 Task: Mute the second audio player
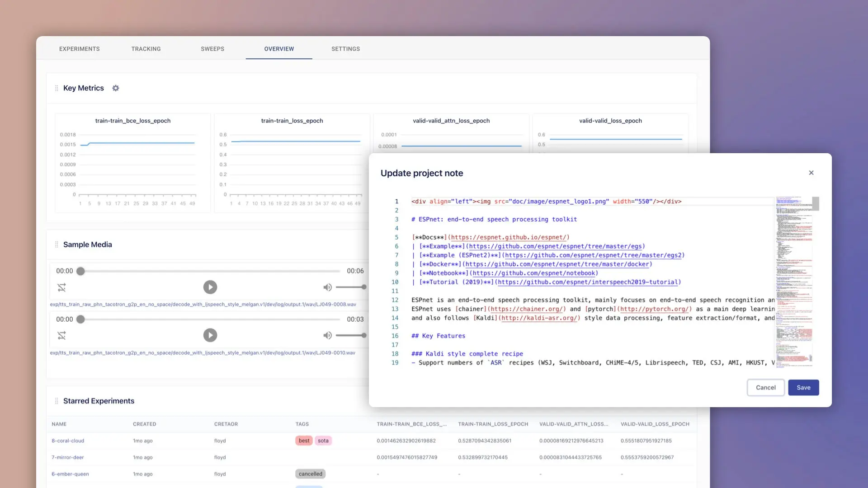tap(327, 335)
